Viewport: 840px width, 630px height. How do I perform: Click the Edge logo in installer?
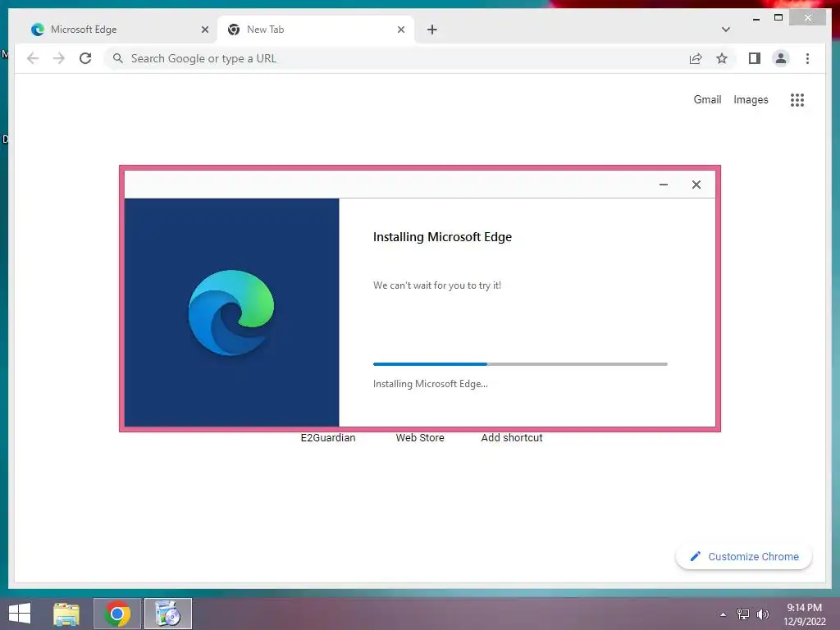(231, 313)
